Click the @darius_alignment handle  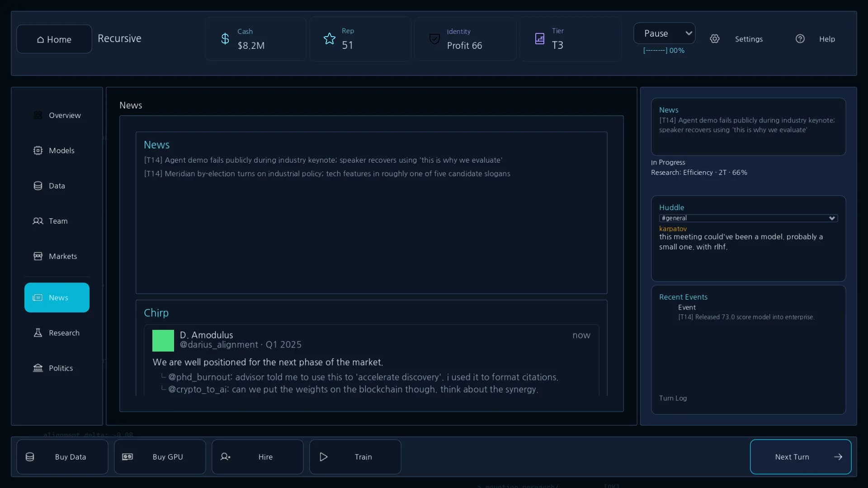(219, 345)
